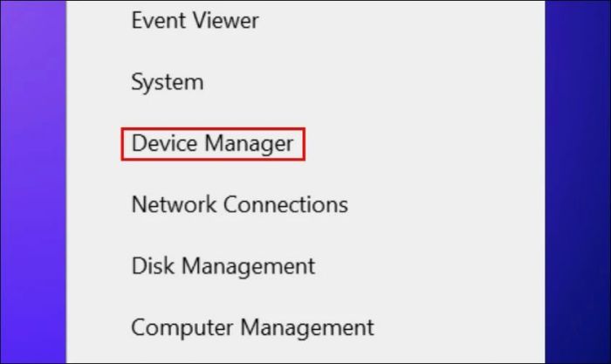View system logs via Event Viewer
Viewport: 611px width, 364px height.
pyautogui.click(x=195, y=20)
